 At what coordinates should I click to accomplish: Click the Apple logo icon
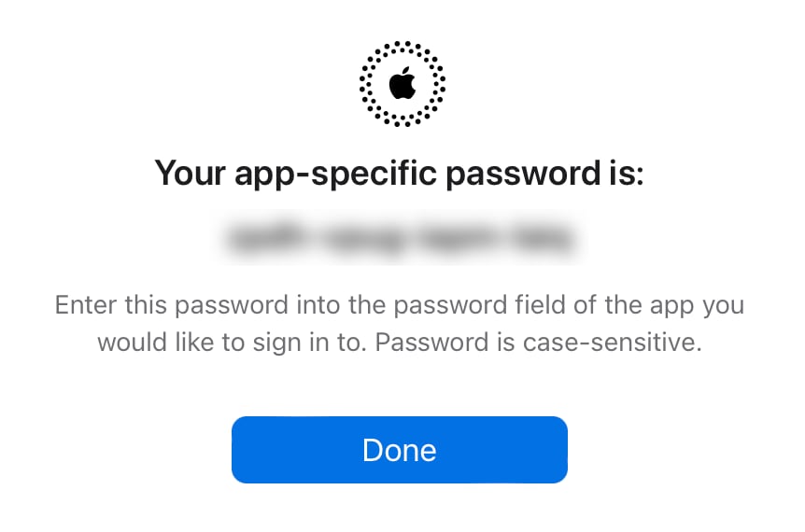402,84
